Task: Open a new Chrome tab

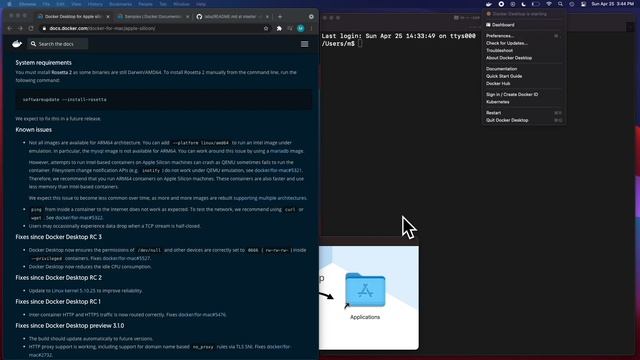Action: click(280, 17)
